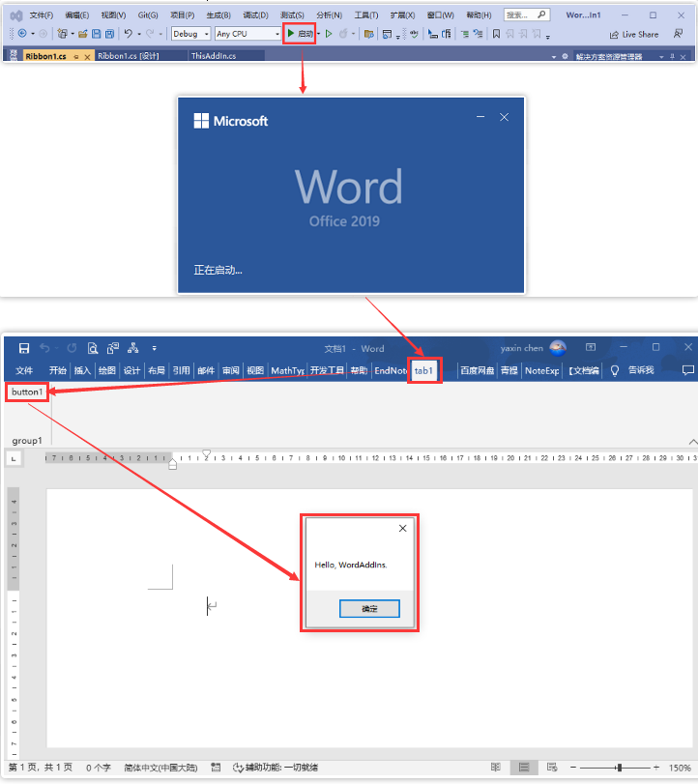
Task: Click 确定 in the Hello, WordAddIns dialog
Action: click(x=369, y=608)
